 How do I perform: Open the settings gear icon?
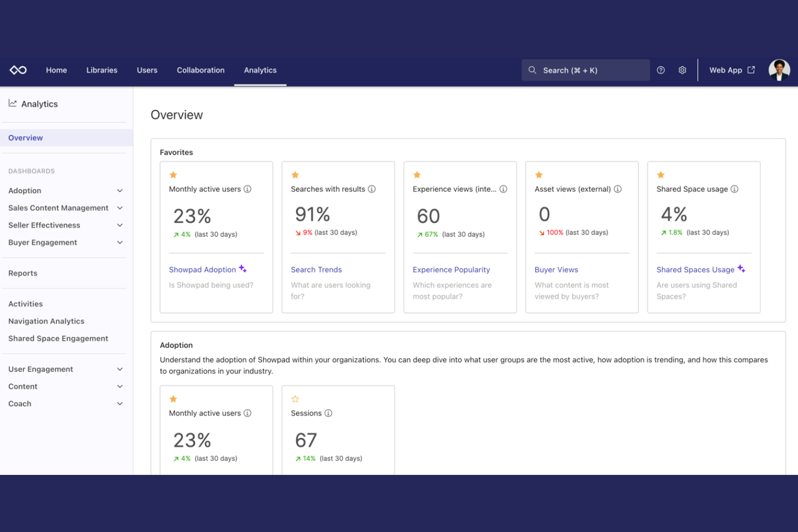tap(682, 70)
